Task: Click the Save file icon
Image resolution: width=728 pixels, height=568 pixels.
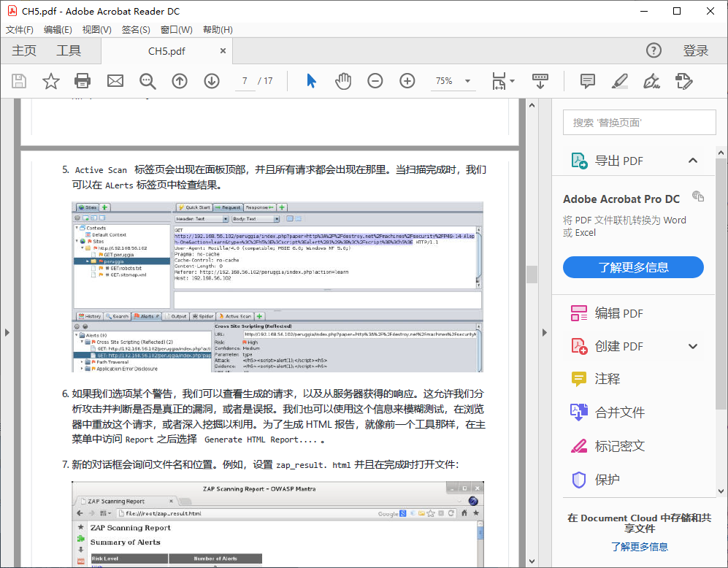Action: tap(18, 81)
